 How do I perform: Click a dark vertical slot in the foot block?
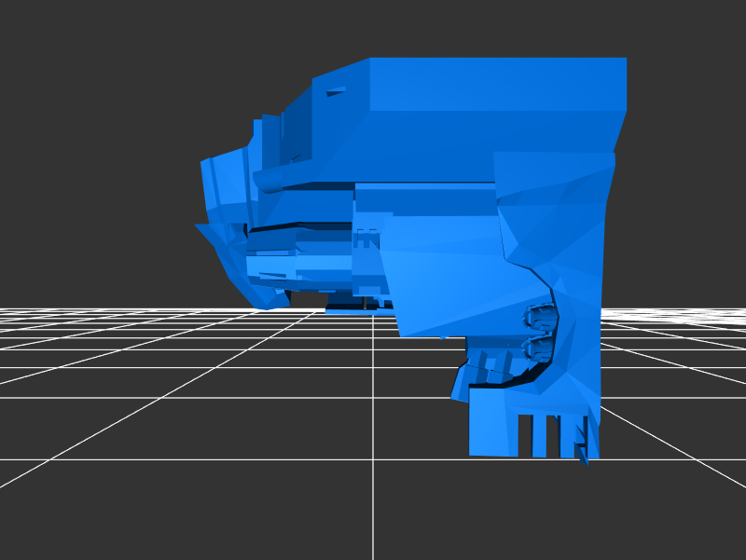pos(525,436)
